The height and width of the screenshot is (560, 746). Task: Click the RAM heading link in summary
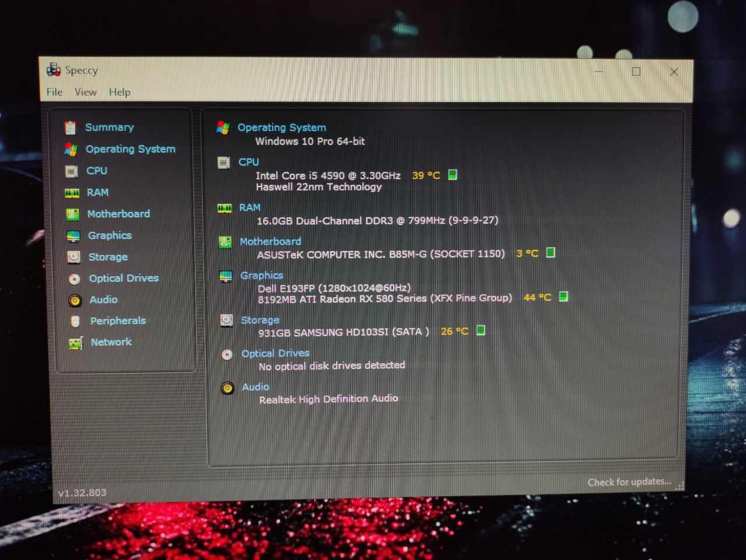tap(250, 207)
